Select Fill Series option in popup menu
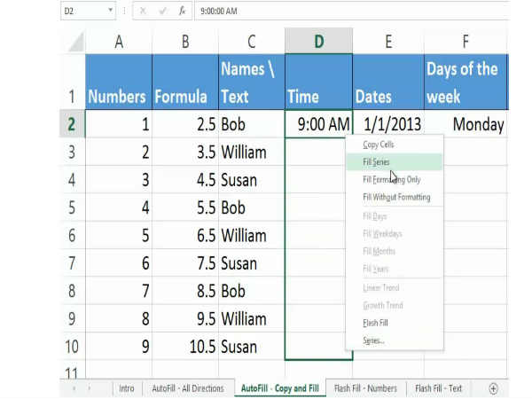The image size is (532, 399). click(376, 162)
